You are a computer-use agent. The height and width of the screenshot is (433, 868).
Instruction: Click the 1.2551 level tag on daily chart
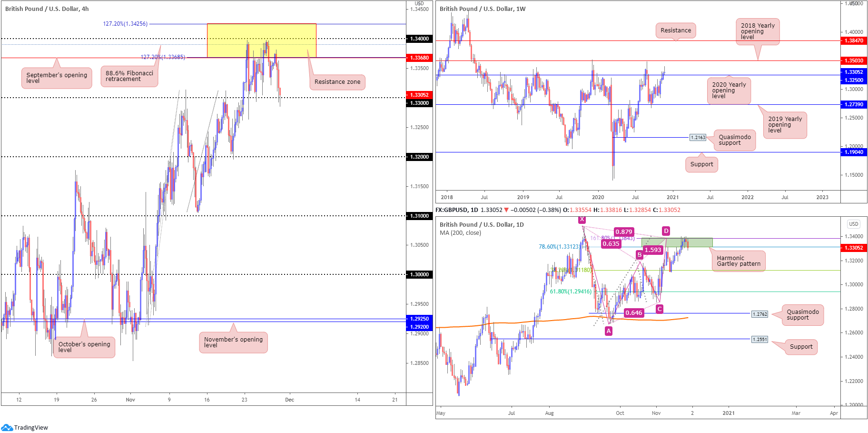click(759, 340)
